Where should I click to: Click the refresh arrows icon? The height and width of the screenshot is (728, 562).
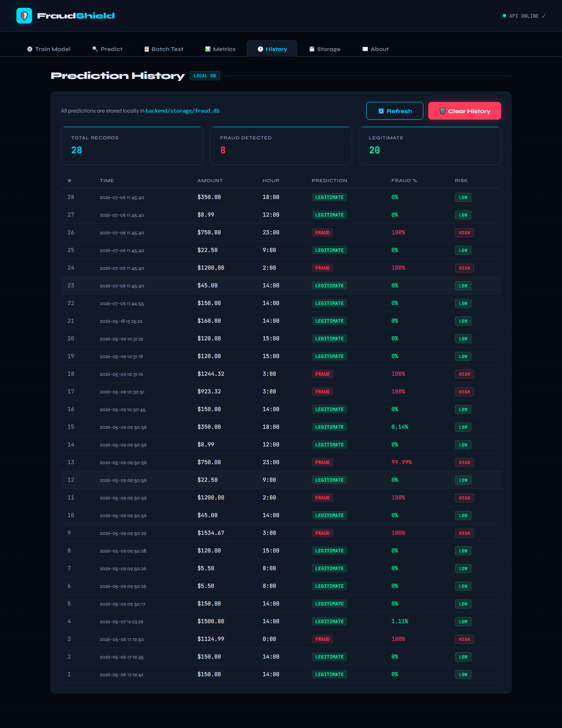point(381,111)
